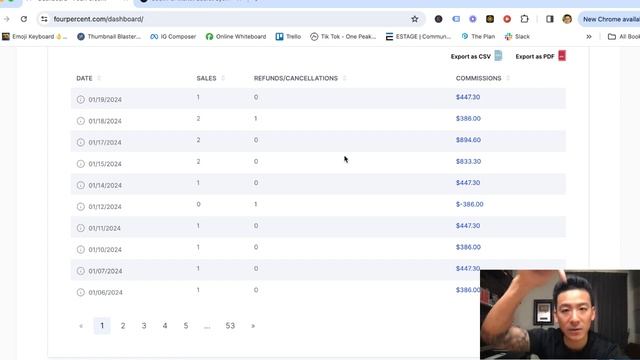Go to pagination page 2
The image size is (640, 360).
[123, 326]
